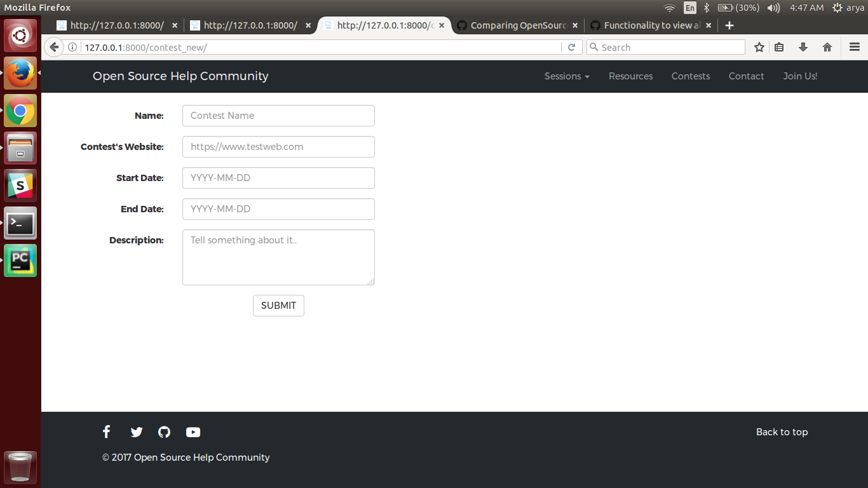The width and height of the screenshot is (868, 488).
Task: Click the Back to top link
Action: [782, 432]
